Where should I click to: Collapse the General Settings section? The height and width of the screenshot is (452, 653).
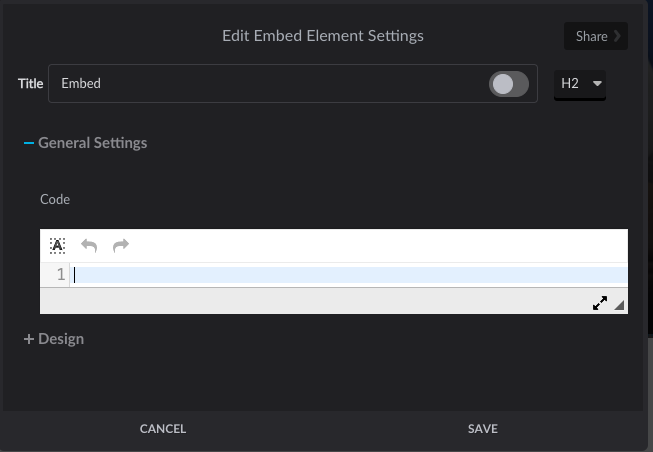[92, 143]
